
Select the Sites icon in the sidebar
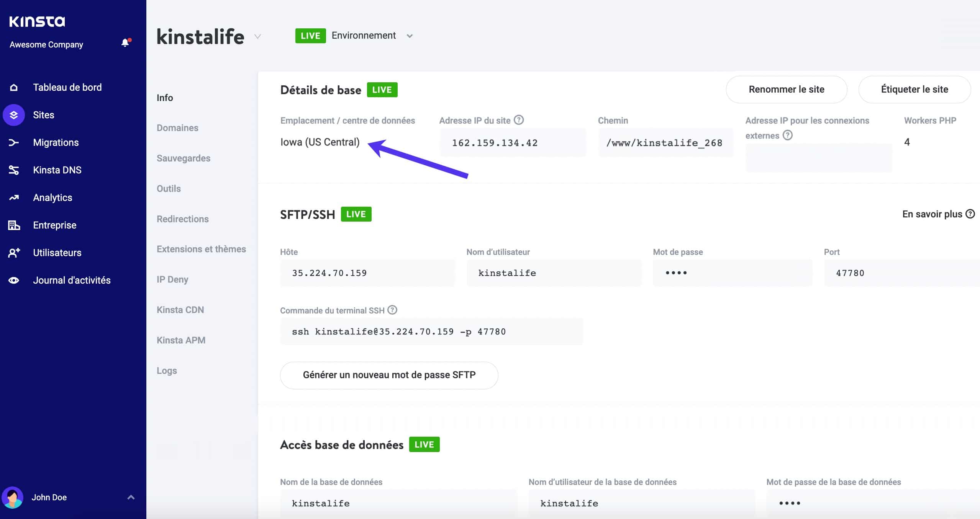pyautogui.click(x=14, y=114)
